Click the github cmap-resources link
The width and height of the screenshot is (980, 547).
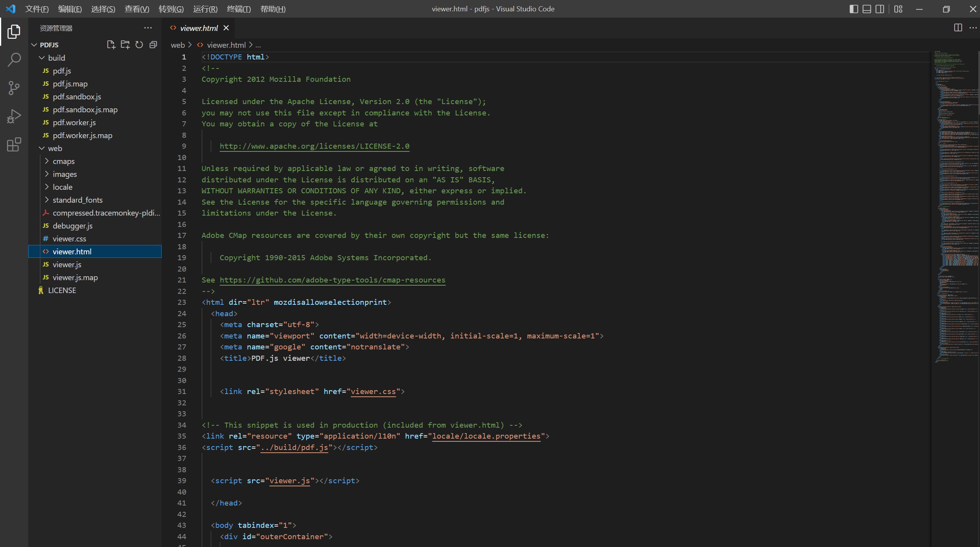tap(332, 280)
